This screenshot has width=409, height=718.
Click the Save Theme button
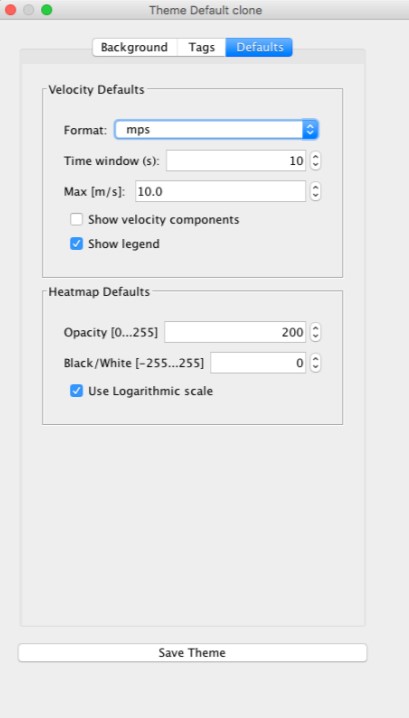tap(192, 653)
